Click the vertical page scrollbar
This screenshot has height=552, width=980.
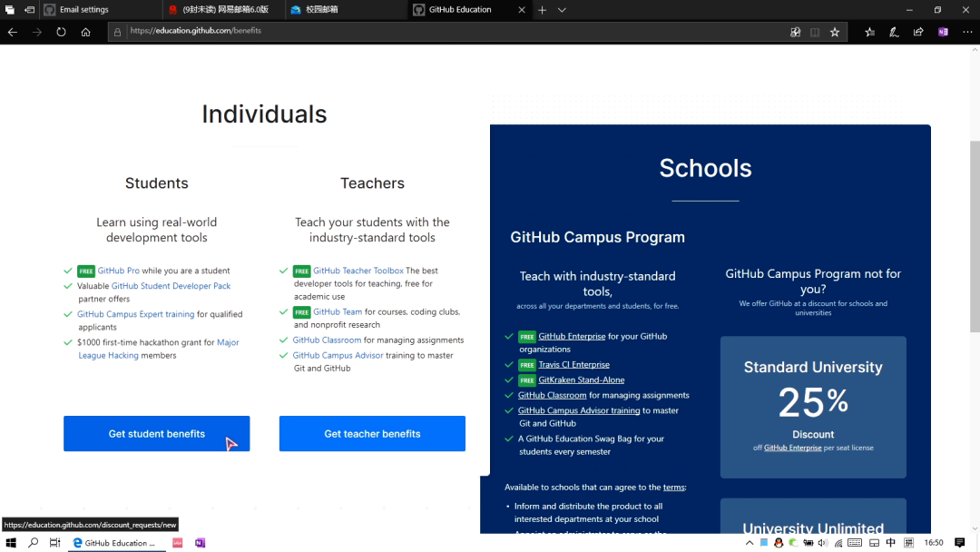[975, 238]
